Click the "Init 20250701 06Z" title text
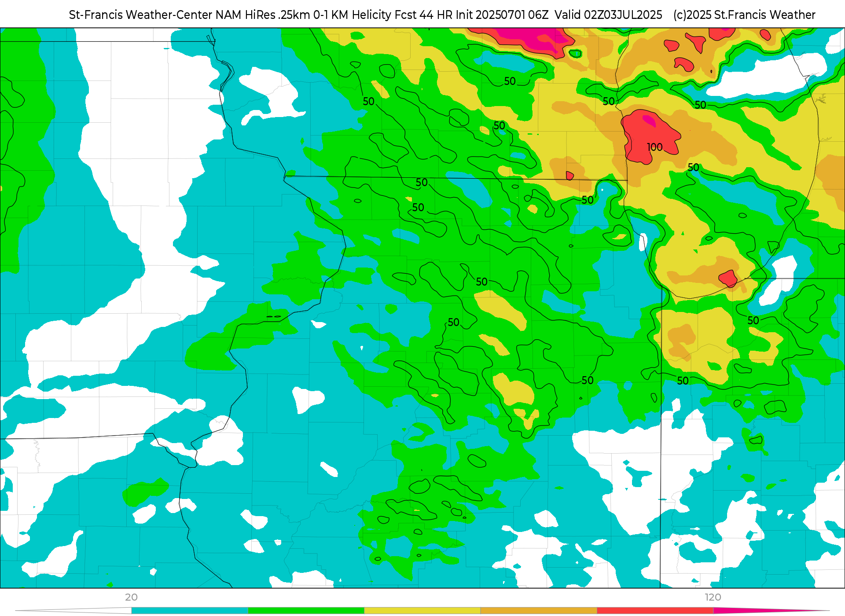The width and height of the screenshot is (845, 616). pos(502,15)
